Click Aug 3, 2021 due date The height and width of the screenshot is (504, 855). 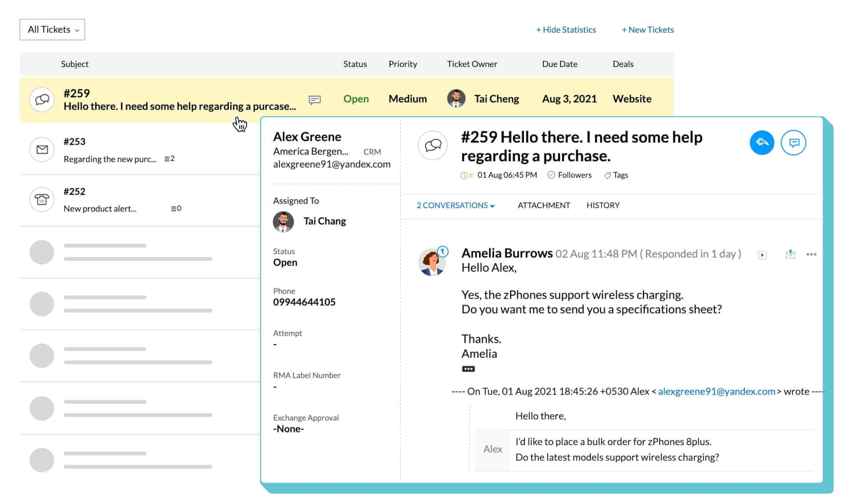pos(569,99)
